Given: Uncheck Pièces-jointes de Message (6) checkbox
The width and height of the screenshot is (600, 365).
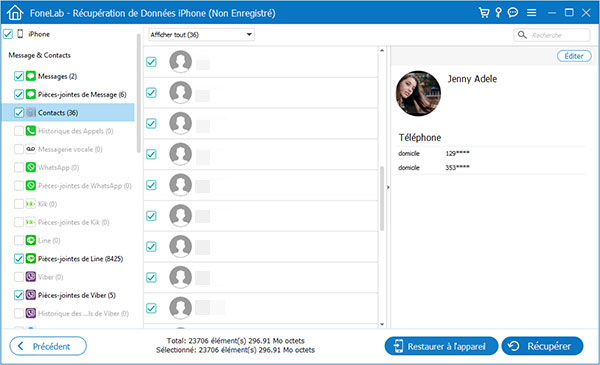Looking at the screenshot, I should [x=19, y=94].
